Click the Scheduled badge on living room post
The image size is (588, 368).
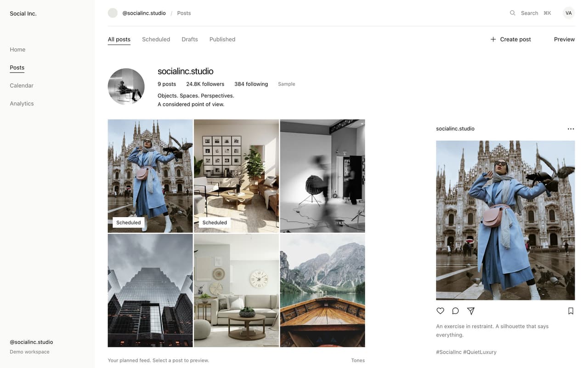(215, 223)
